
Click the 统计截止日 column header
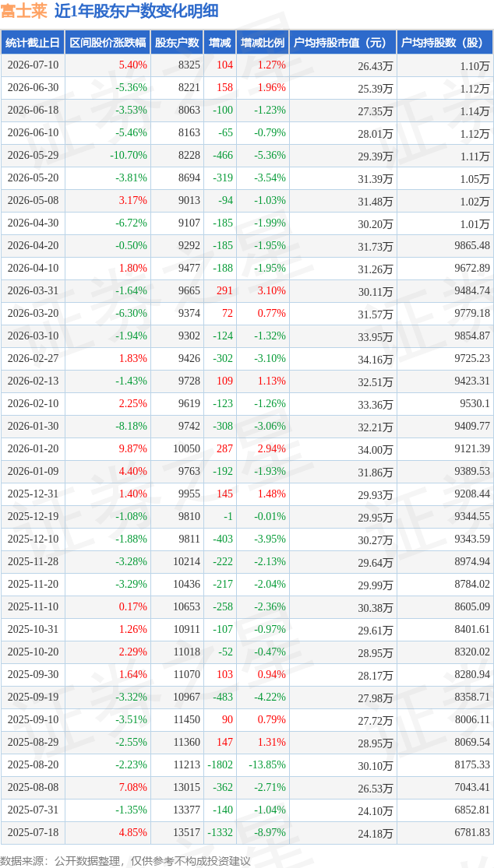point(33,42)
